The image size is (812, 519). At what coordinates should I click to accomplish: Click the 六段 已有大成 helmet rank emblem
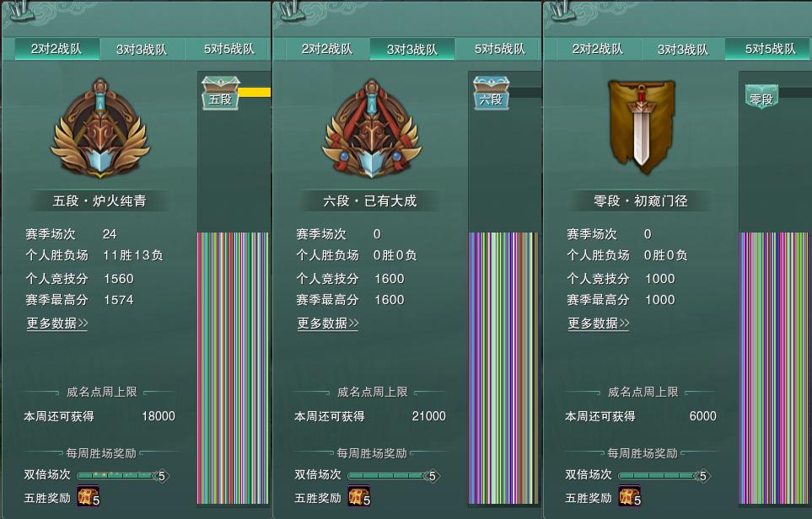(x=371, y=129)
